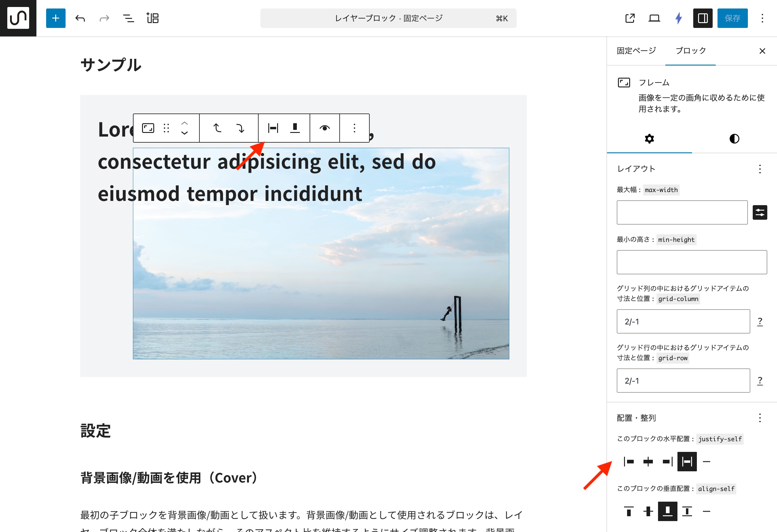This screenshot has height=532, width=777.
Task: Click the drag handle in block toolbar
Action: 166,128
